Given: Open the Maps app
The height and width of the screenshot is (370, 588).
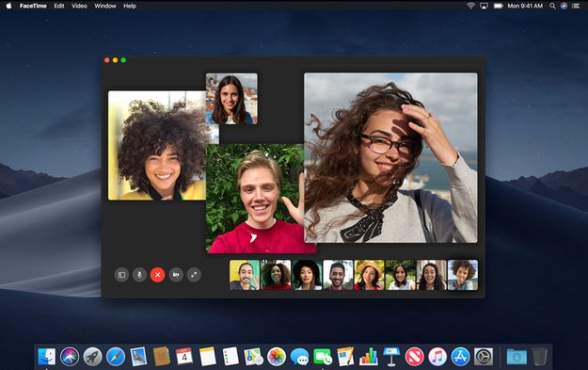Looking at the screenshot, I should coord(253,356).
